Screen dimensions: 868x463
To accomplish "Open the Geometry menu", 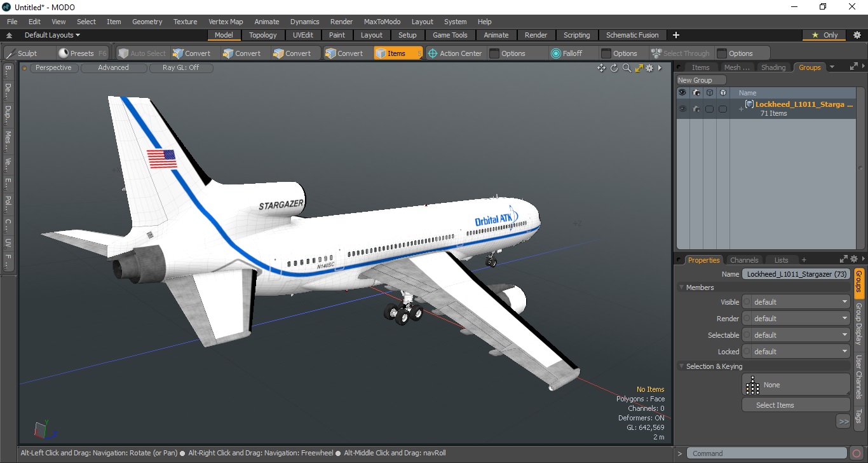I will pyautogui.click(x=147, y=22).
